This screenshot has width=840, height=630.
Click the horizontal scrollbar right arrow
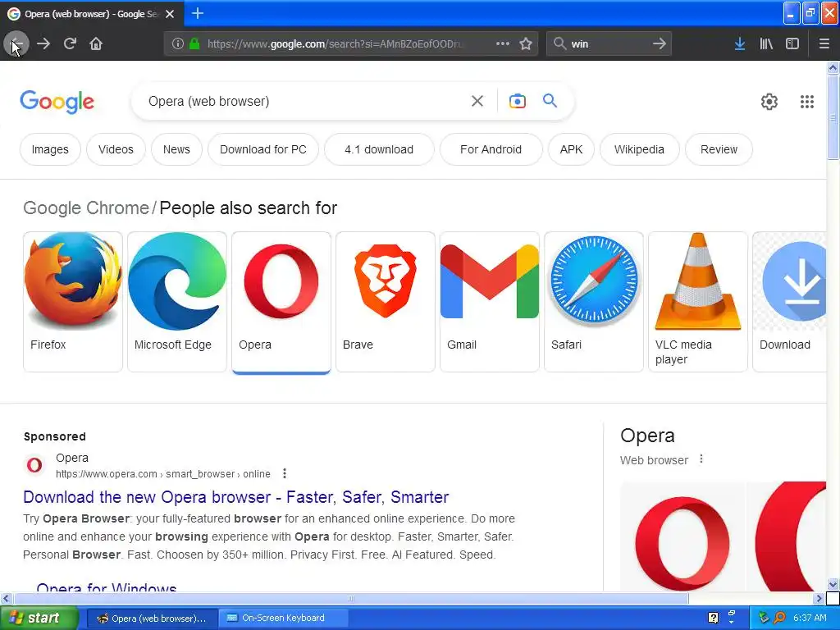pyautogui.click(x=819, y=598)
